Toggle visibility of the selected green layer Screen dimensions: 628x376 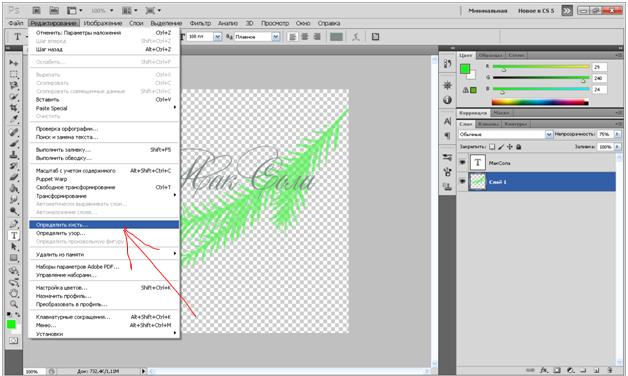463,182
